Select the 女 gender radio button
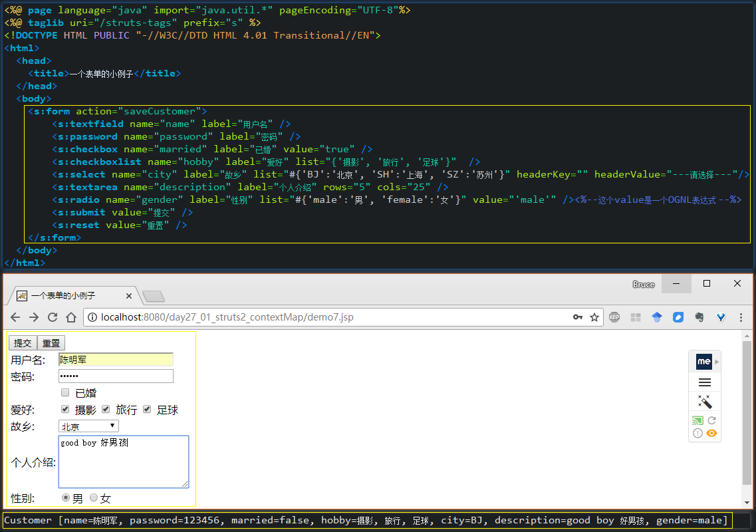Screen dimensions: 756x532 pos(94,497)
